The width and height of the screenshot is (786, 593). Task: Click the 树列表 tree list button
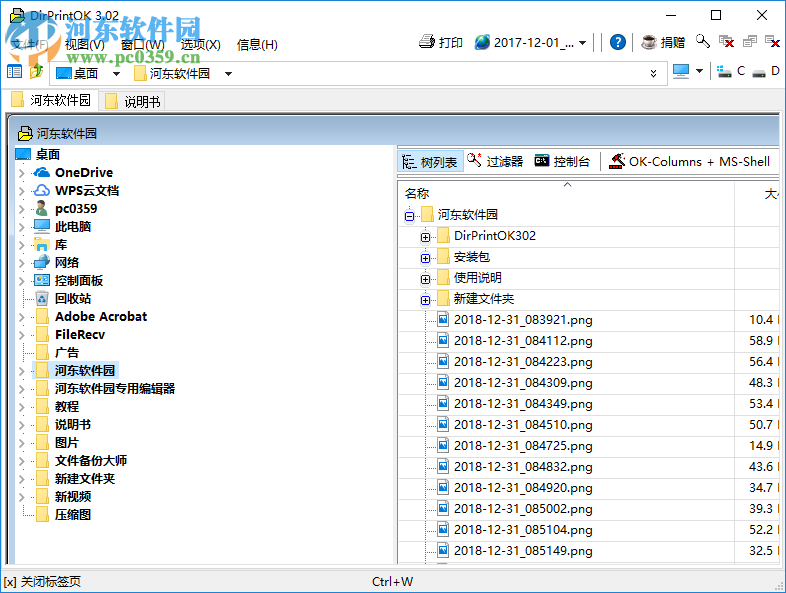tap(431, 162)
